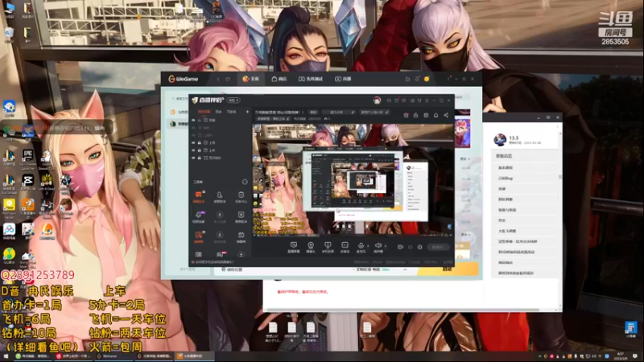The width and height of the screenshot is (644, 362).
Task: Open the WeGame live stream tab
Action: coord(343,79)
